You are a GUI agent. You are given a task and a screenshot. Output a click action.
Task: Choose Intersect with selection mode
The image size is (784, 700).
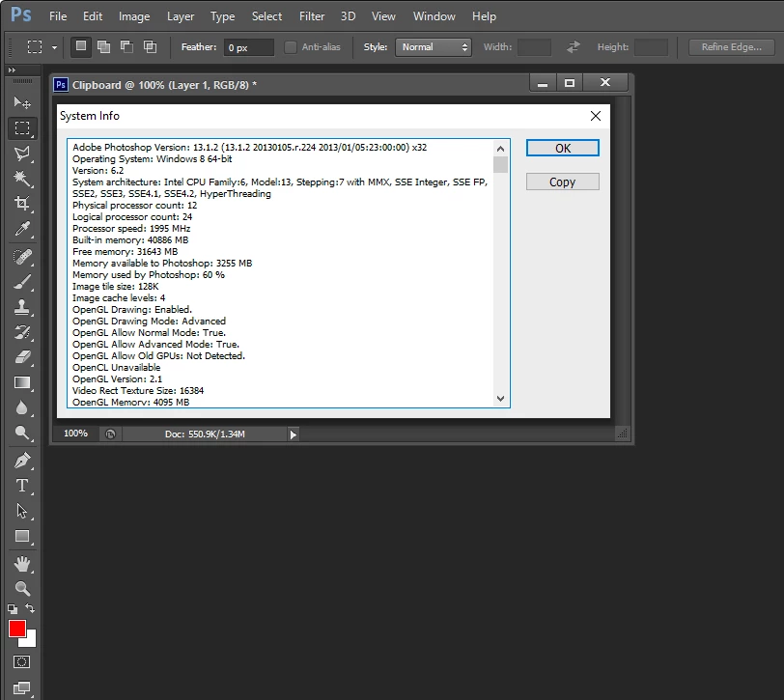[150, 46]
